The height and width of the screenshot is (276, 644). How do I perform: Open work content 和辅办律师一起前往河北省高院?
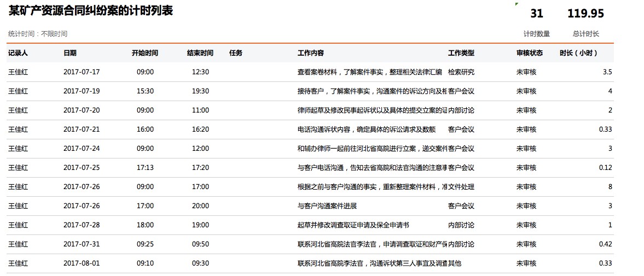[372, 149]
